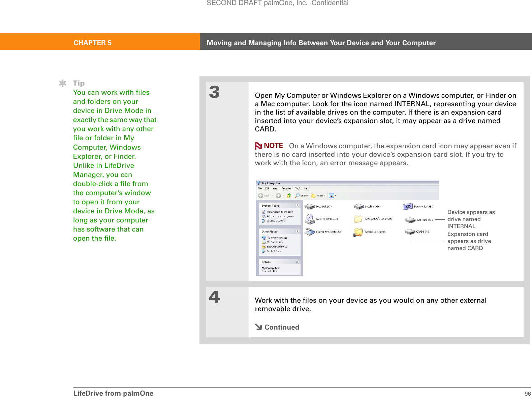Click the Shared Documents sidebar folder icon

(264, 247)
